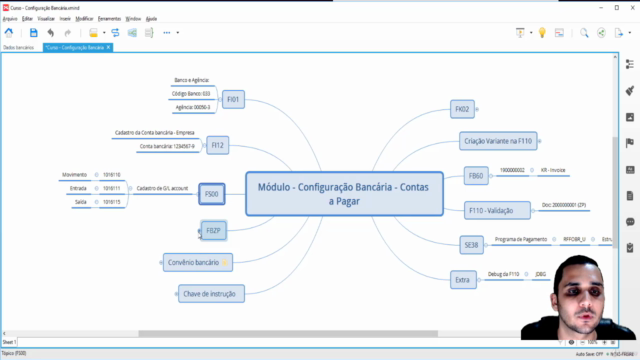This screenshot has height=360, width=640.
Task: Select the FBZP topic
Action: click(213, 231)
